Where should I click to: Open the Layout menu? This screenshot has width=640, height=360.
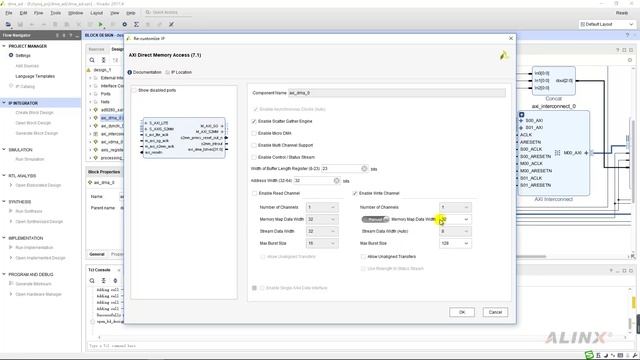click(97, 13)
